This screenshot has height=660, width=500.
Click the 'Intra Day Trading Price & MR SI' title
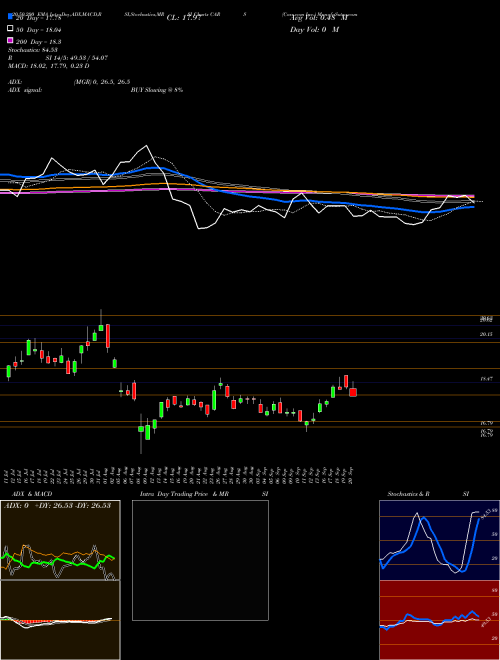[x=204, y=494]
